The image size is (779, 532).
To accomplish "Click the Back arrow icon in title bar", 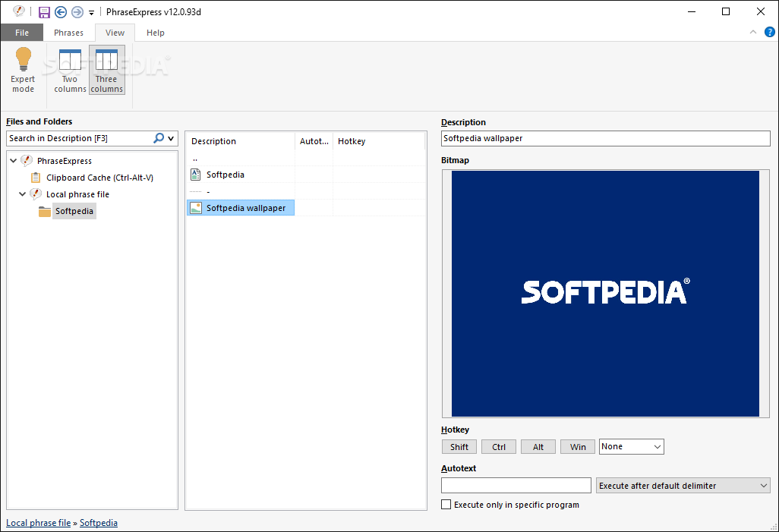I will (61, 12).
